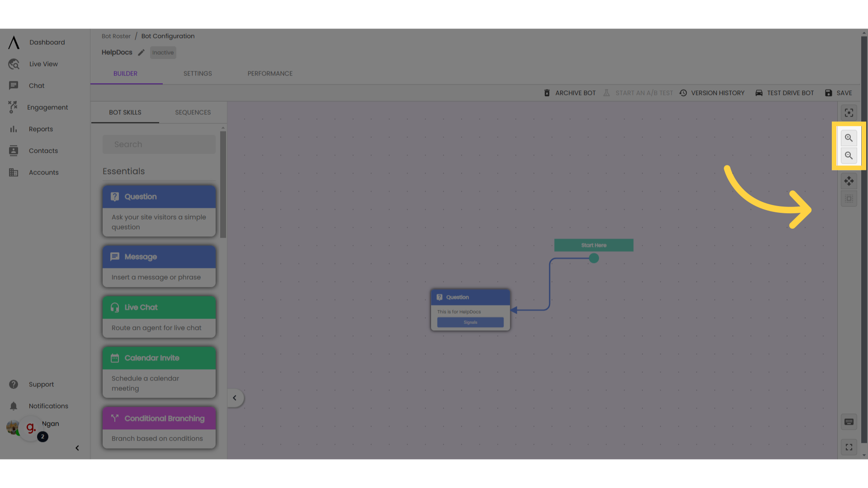Click the keyboard shortcut panel icon
Screen dimensions: 868x488
coord(849,421)
